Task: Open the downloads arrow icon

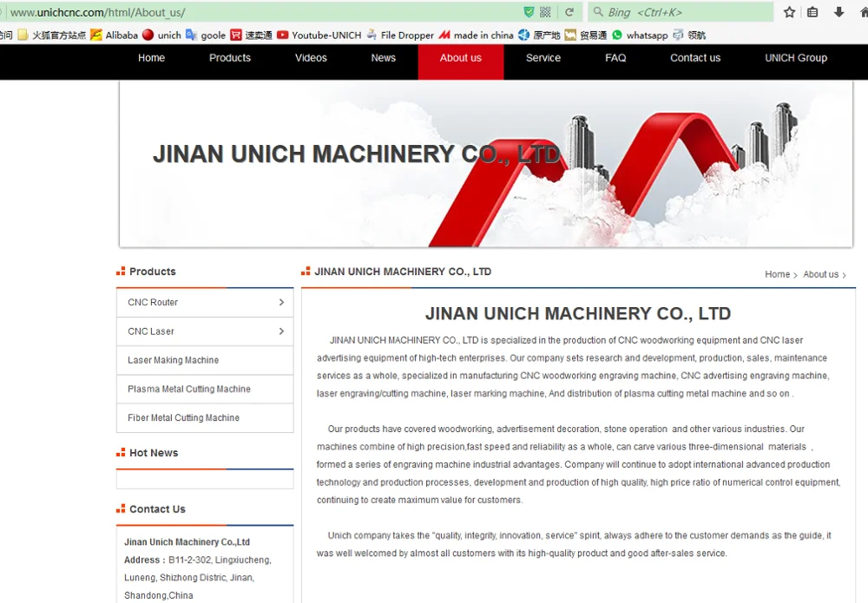Action: [838, 12]
